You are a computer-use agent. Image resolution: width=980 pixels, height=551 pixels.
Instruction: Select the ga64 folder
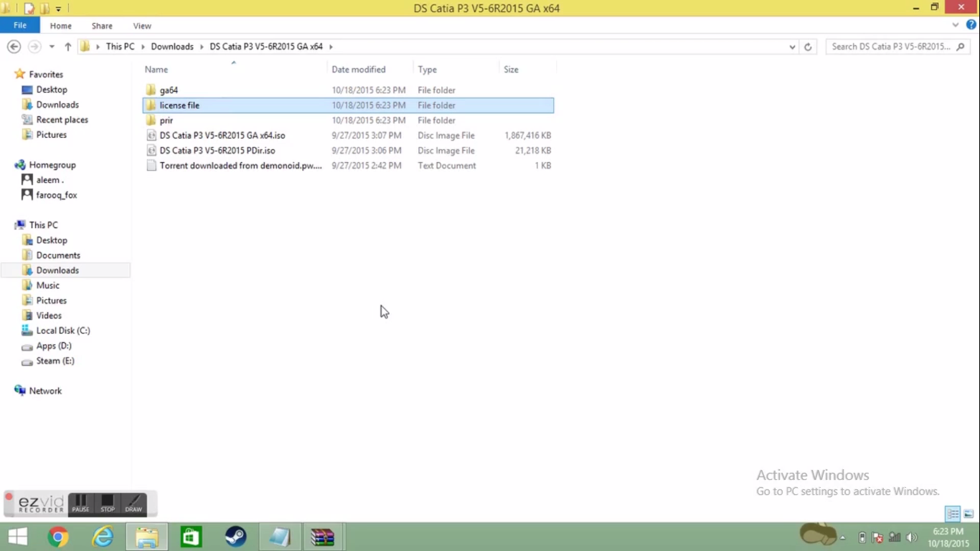click(x=348, y=90)
